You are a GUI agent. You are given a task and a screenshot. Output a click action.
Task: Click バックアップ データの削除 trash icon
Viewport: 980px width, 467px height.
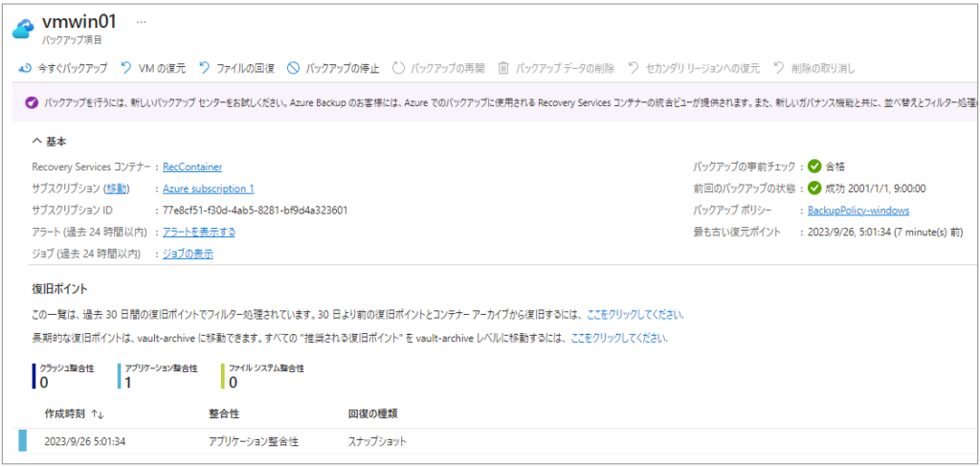point(503,68)
